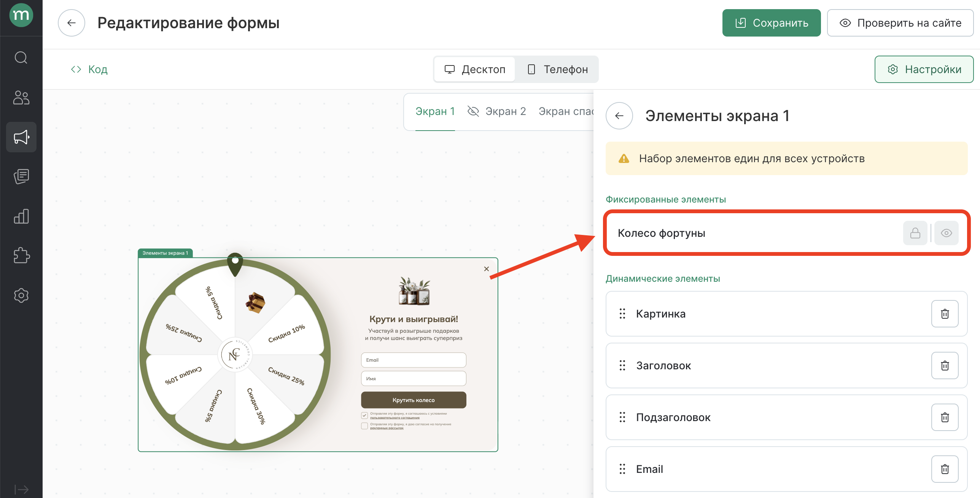Delete the Картинка element with trash icon
Viewport: 980px width, 498px height.
click(x=945, y=314)
